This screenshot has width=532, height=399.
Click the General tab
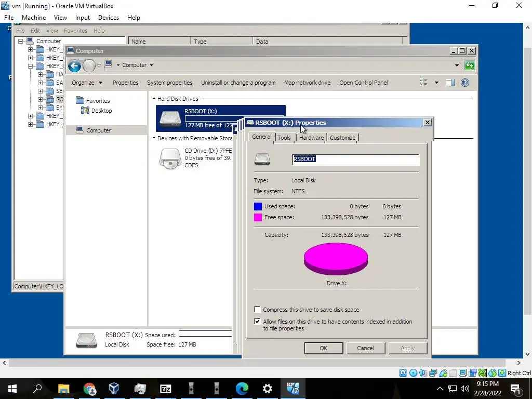[262, 137]
